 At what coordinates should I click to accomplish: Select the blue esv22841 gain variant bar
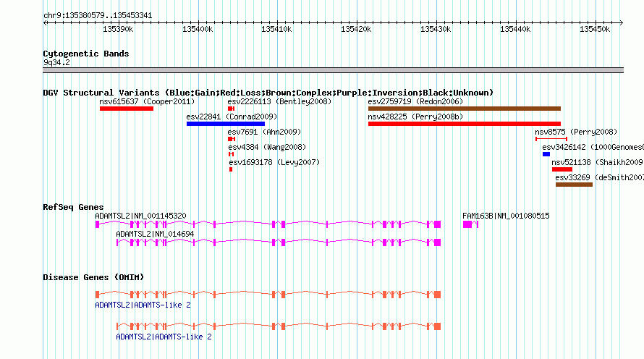pos(226,124)
